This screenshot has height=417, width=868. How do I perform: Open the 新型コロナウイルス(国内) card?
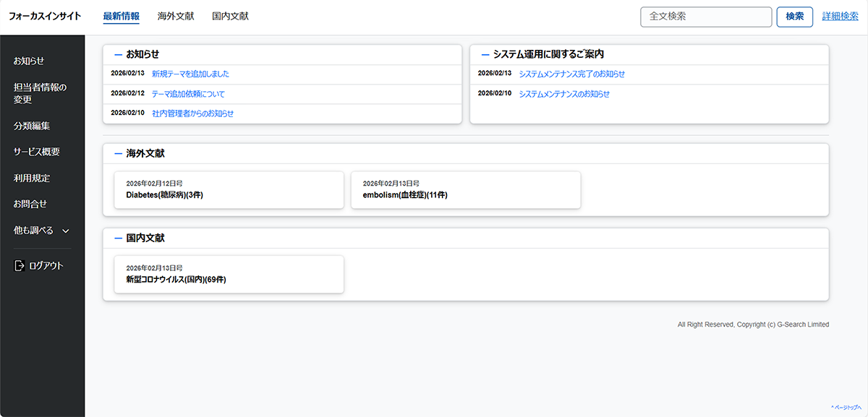pyautogui.click(x=229, y=275)
